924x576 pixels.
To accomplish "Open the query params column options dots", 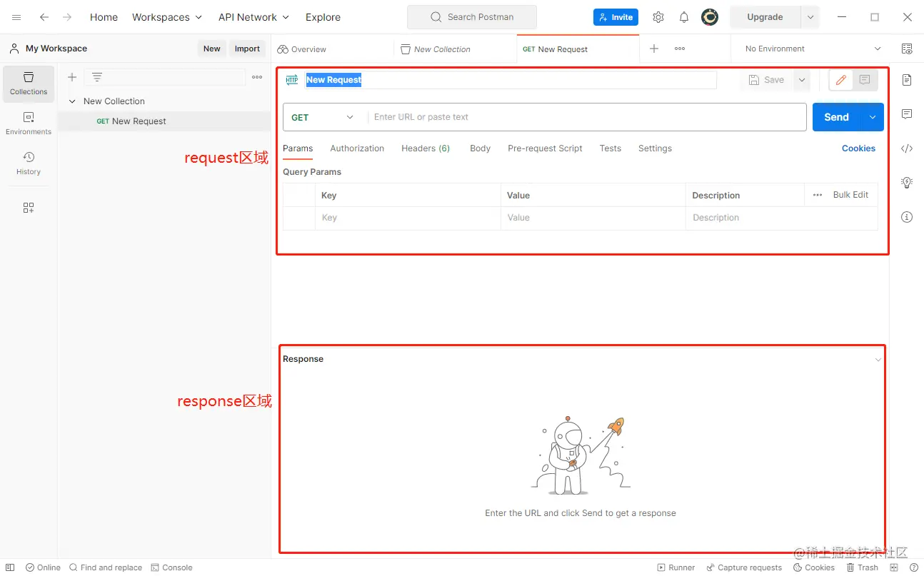I will point(818,195).
